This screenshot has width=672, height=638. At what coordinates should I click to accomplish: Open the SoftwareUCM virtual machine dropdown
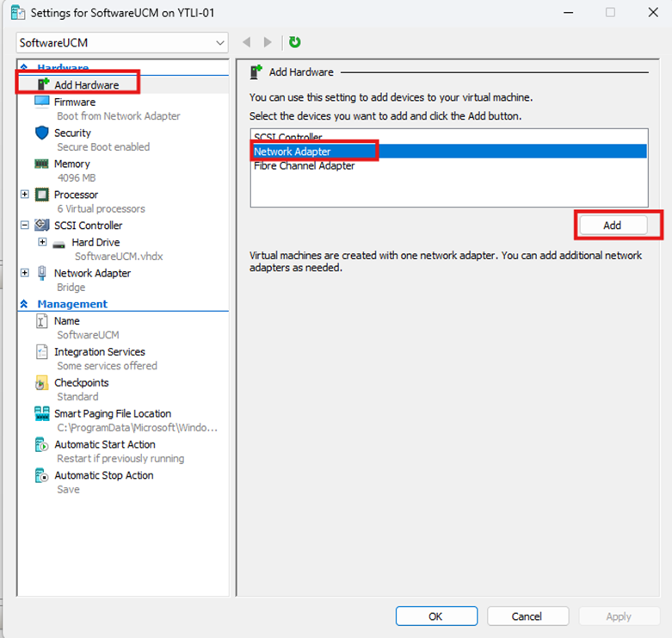pos(122,42)
